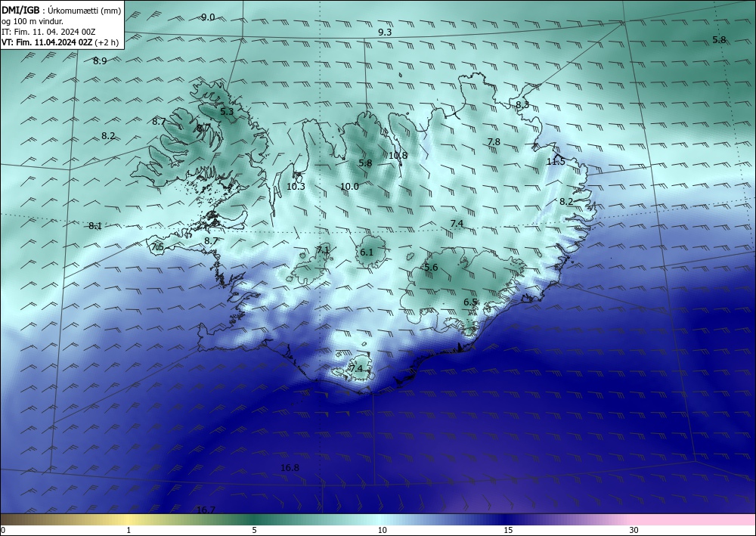
Task: Select the 'IT: Fim. 11. 04. 2024 00Z' line
Action: [48, 32]
